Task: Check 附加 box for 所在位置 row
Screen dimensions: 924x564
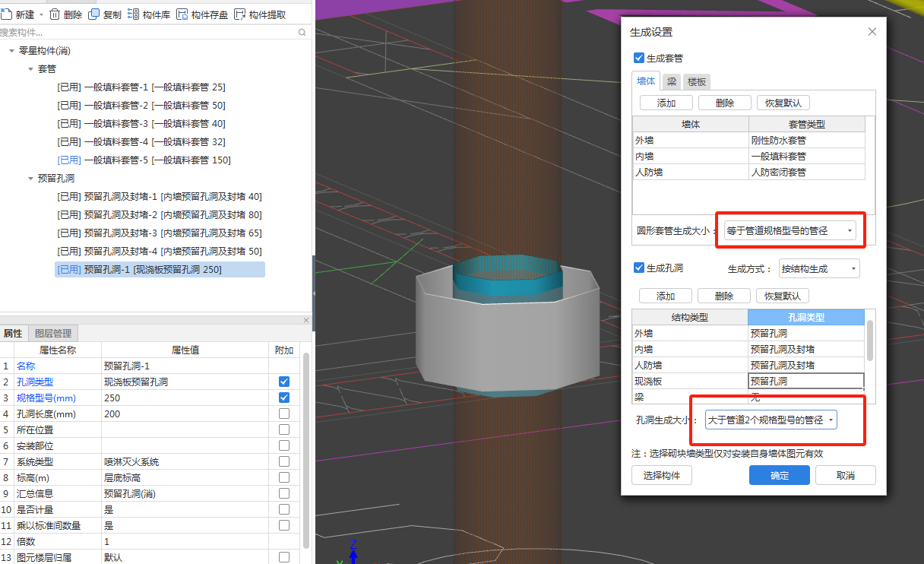Action: pyautogui.click(x=284, y=429)
